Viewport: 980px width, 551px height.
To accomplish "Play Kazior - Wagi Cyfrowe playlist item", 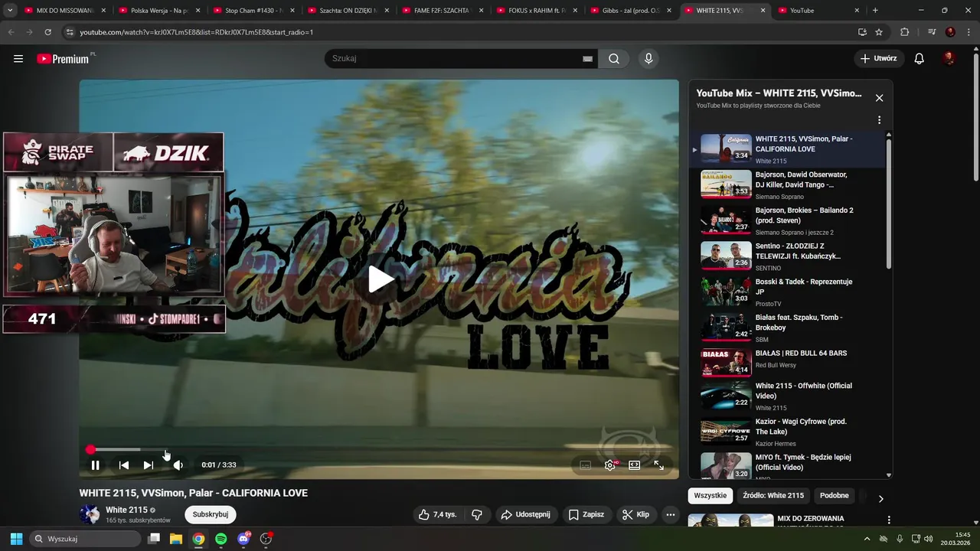I will coord(789,432).
